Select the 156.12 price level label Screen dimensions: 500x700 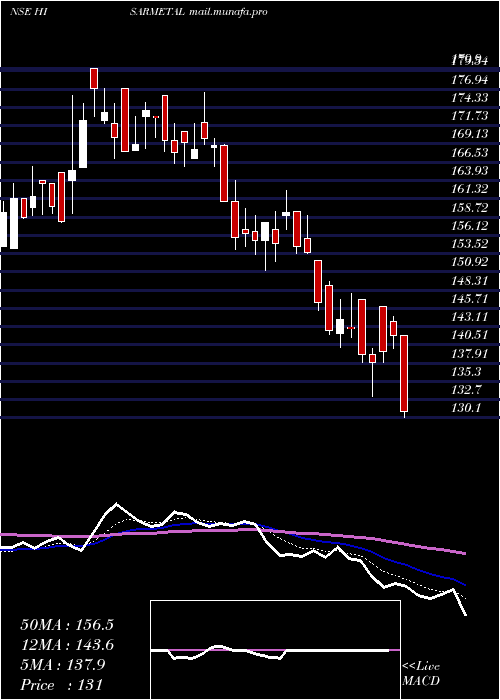click(x=469, y=226)
